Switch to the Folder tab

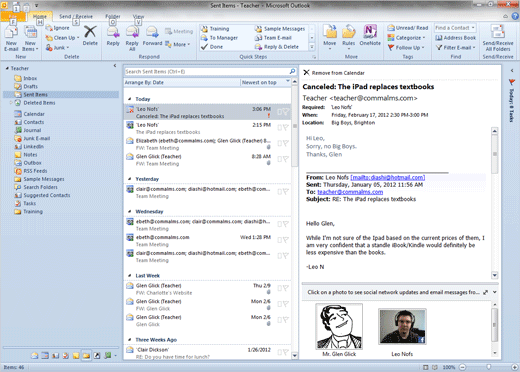tap(113, 16)
